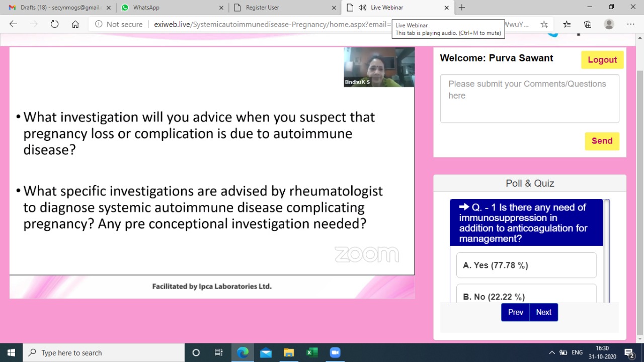The width and height of the screenshot is (644, 362).
Task: Send the comment with Send button
Action: click(602, 141)
